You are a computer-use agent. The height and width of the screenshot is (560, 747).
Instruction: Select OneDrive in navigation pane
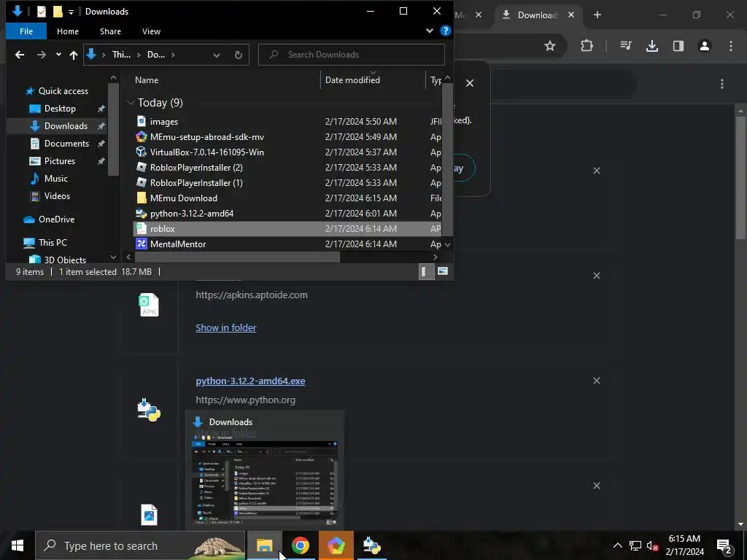click(56, 219)
